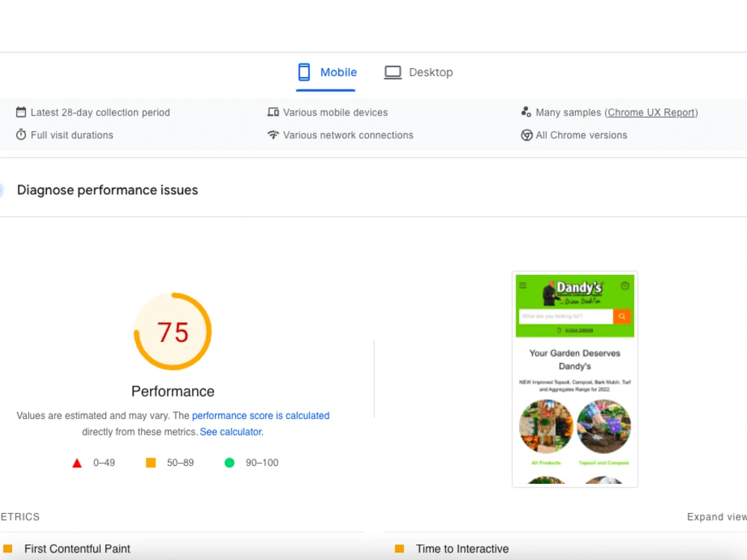Viewport: 747px width, 560px height.
Task: Click the green circle 90–100 legend icon
Action: (x=229, y=463)
